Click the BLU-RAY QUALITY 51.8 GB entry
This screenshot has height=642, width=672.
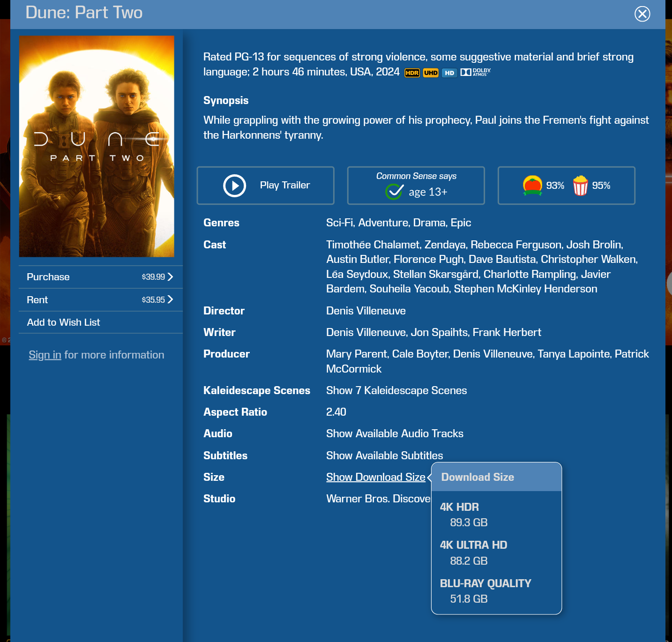coord(485,591)
